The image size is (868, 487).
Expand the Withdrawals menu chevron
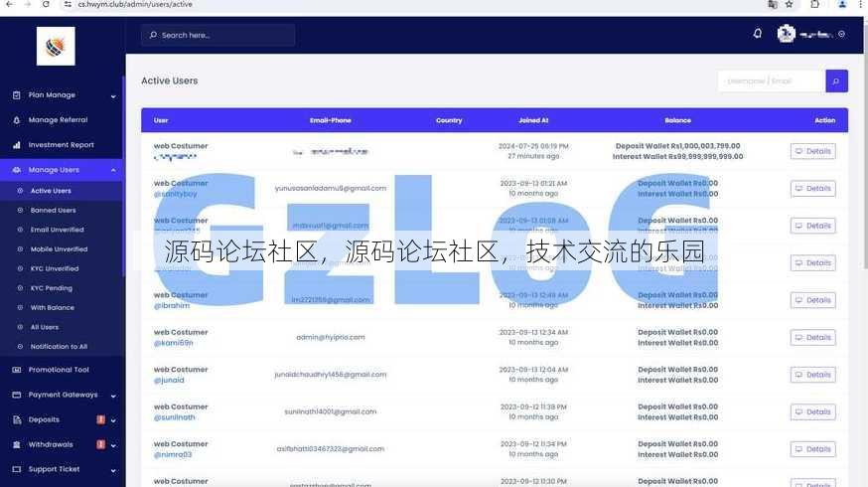(x=113, y=445)
